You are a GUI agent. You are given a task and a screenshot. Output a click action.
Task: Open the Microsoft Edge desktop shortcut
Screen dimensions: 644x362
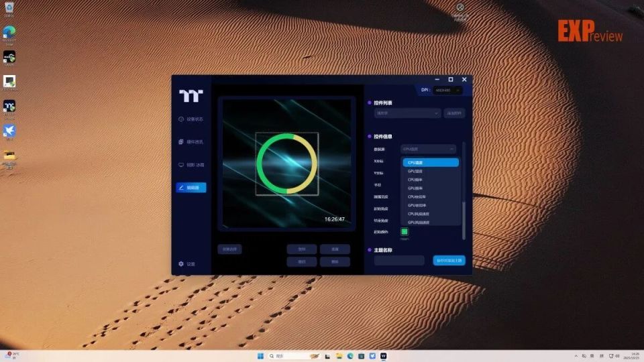(x=9, y=35)
